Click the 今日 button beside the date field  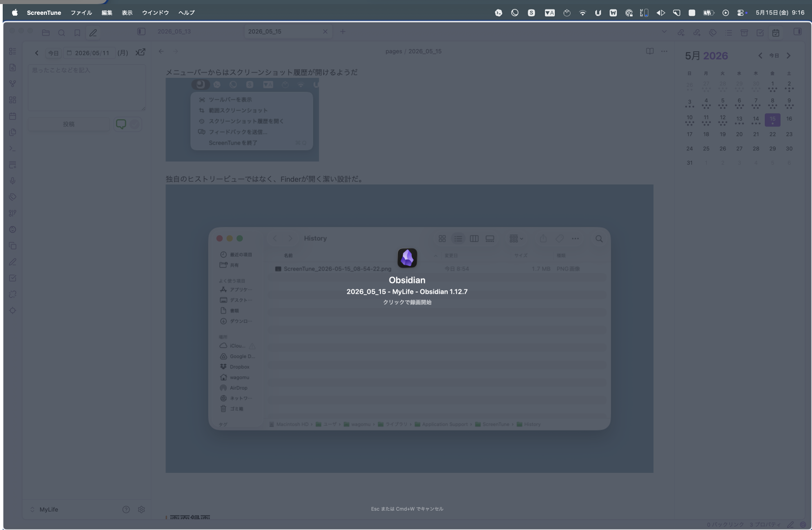point(54,53)
